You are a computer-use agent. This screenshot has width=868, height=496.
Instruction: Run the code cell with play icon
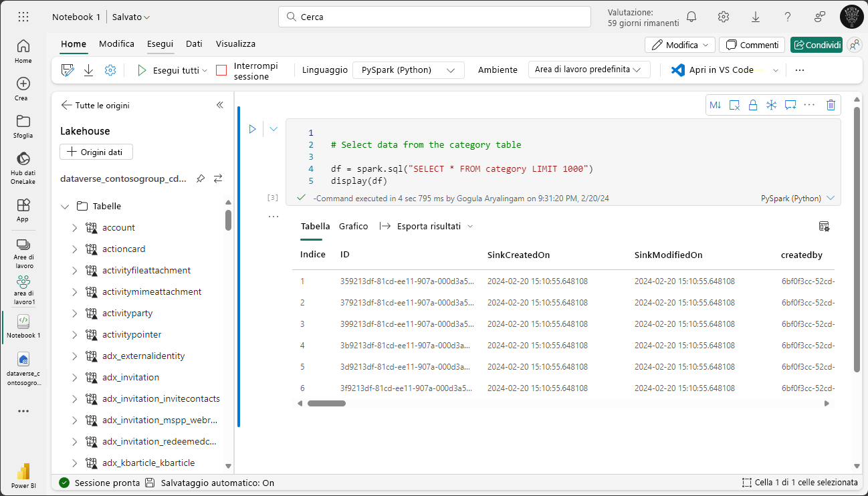pyautogui.click(x=252, y=129)
